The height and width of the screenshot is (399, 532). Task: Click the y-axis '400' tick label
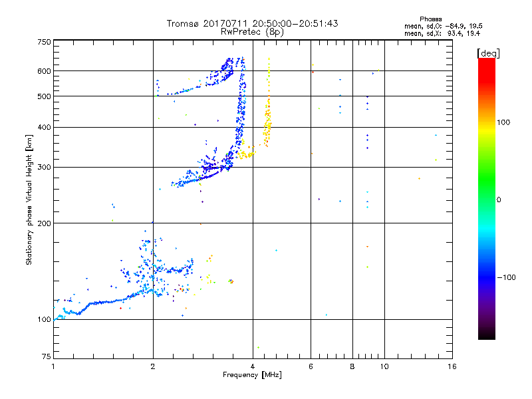click(x=45, y=128)
